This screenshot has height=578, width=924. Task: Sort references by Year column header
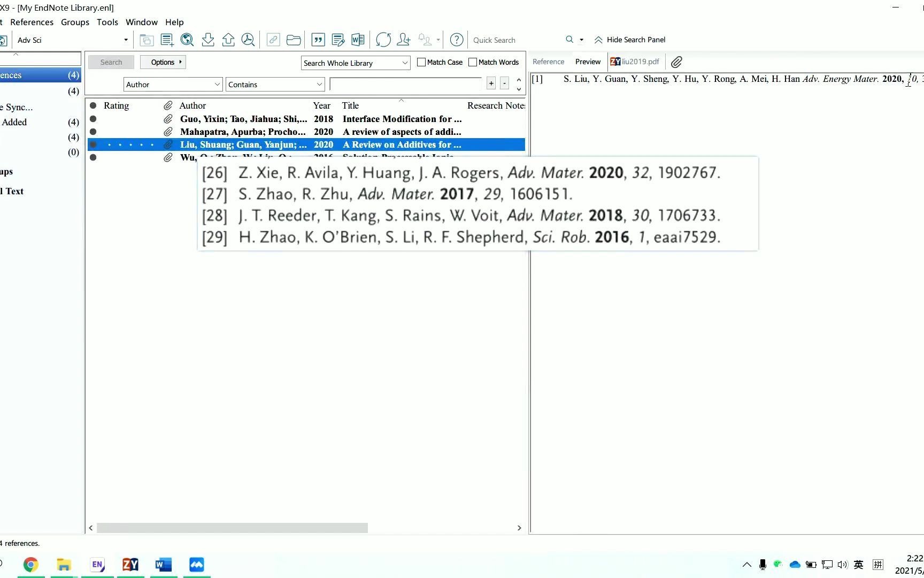(322, 105)
